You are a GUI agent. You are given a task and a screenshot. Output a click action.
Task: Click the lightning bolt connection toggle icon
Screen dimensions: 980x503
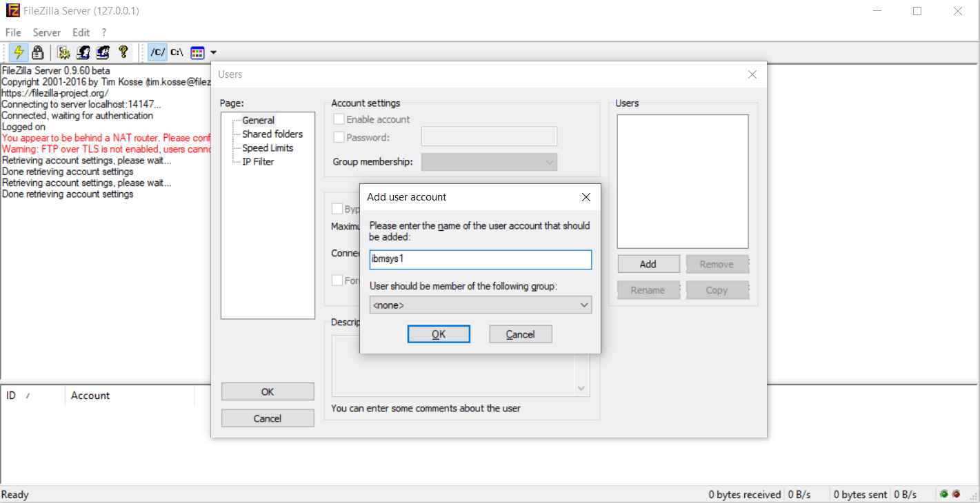[x=19, y=52]
